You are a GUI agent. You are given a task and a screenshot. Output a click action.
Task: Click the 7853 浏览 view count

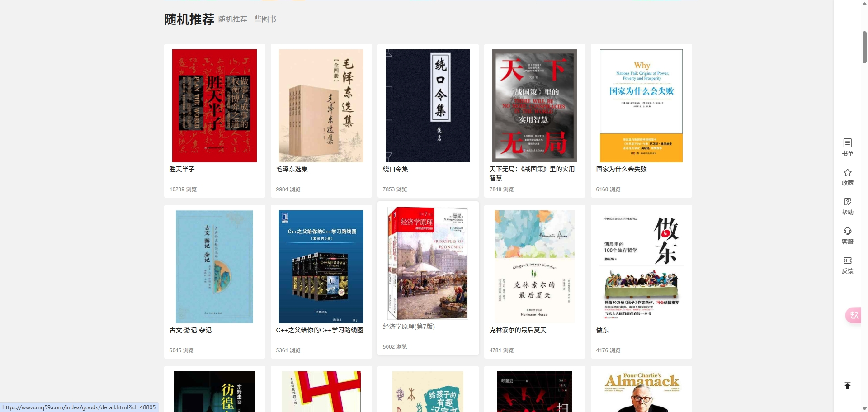(395, 189)
